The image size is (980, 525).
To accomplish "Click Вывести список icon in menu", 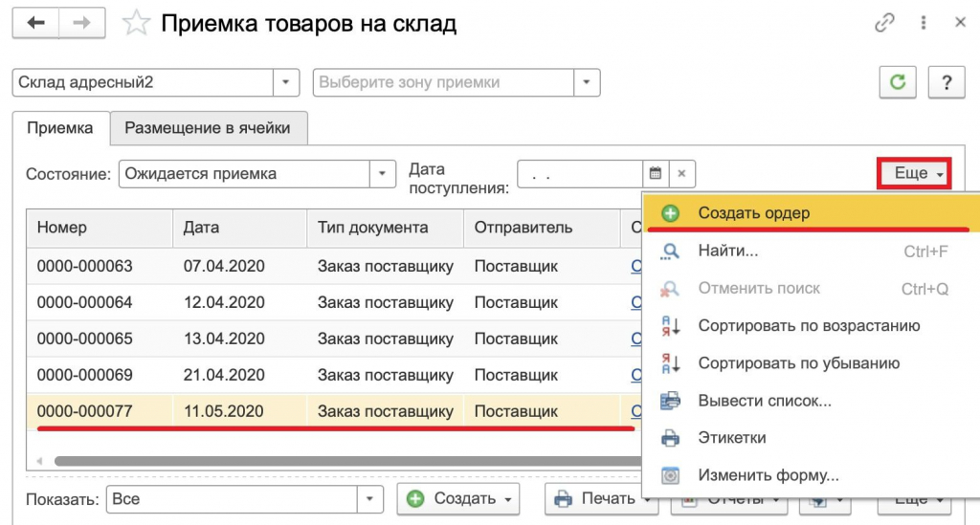I will pyautogui.click(x=670, y=401).
